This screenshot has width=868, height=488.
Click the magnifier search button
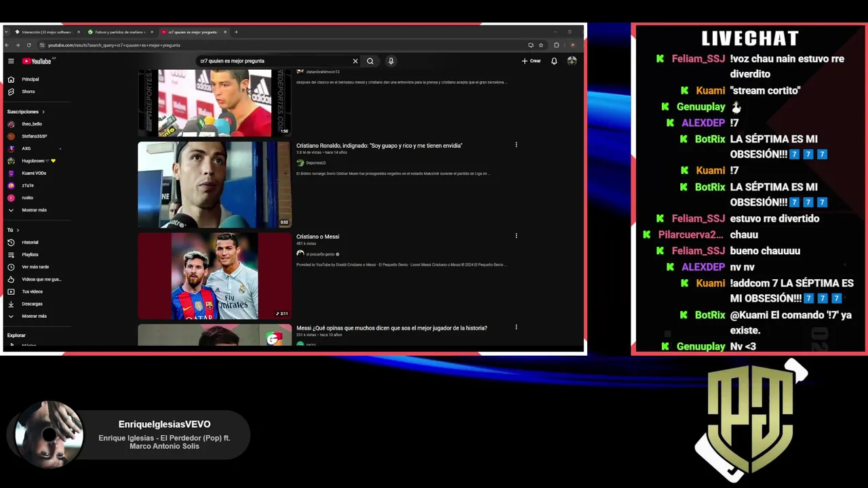(370, 61)
